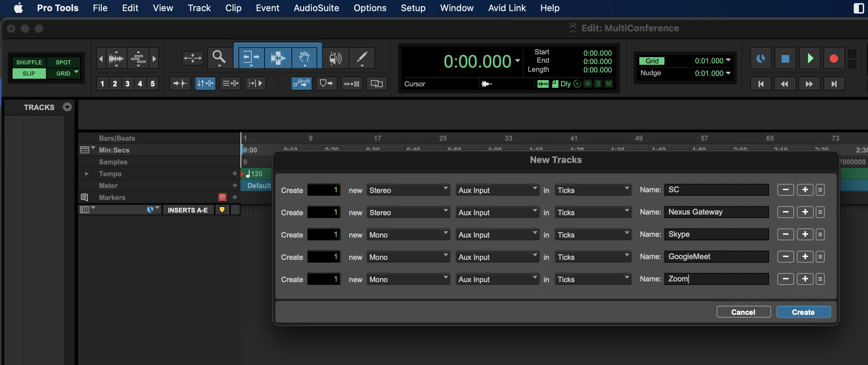Image resolution: width=868 pixels, height=365 pixels.
Task: Click the GoogleMeet row reorder handle
Action: click(x=820, y=257)
